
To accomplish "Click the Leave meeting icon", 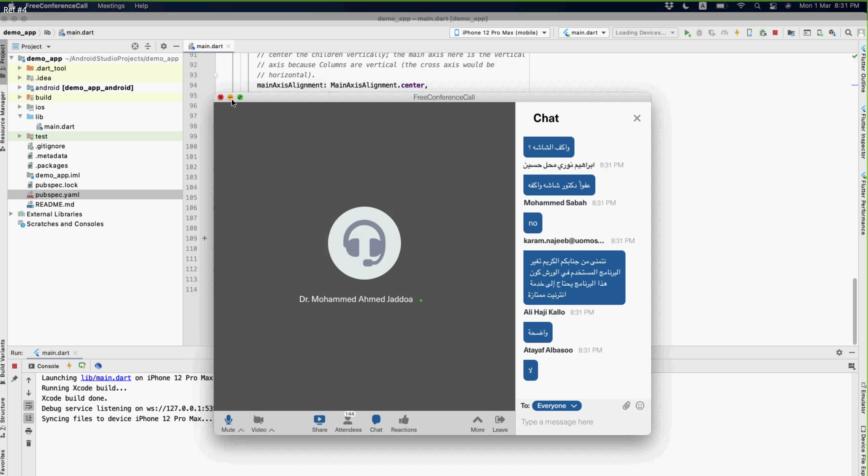I will pyautogui.click(x=500, y=420).
